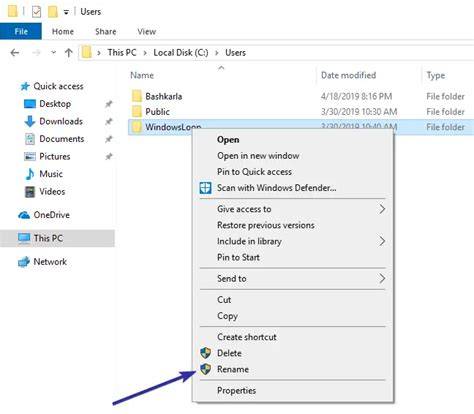Screen dimensions: 474x414
Task: Choose Scan with Windows Defender
Action: 276,188
